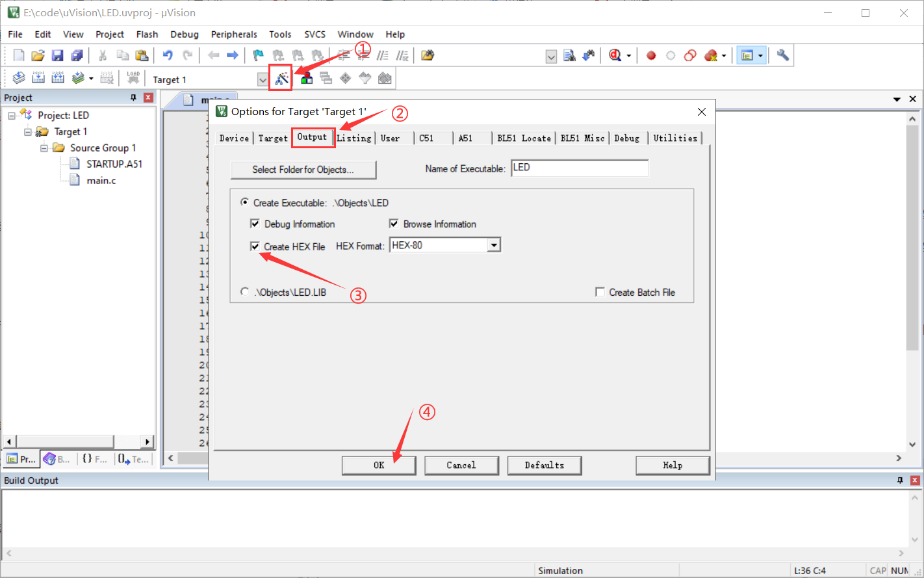
Task: Click Select Folder for Objects button
Action: (303, 170)
